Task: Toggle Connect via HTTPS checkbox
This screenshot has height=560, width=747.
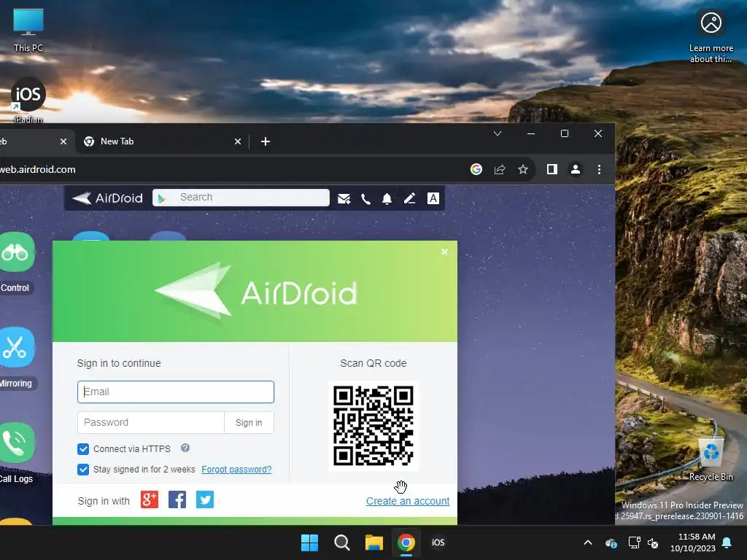Action: [83, 449]
